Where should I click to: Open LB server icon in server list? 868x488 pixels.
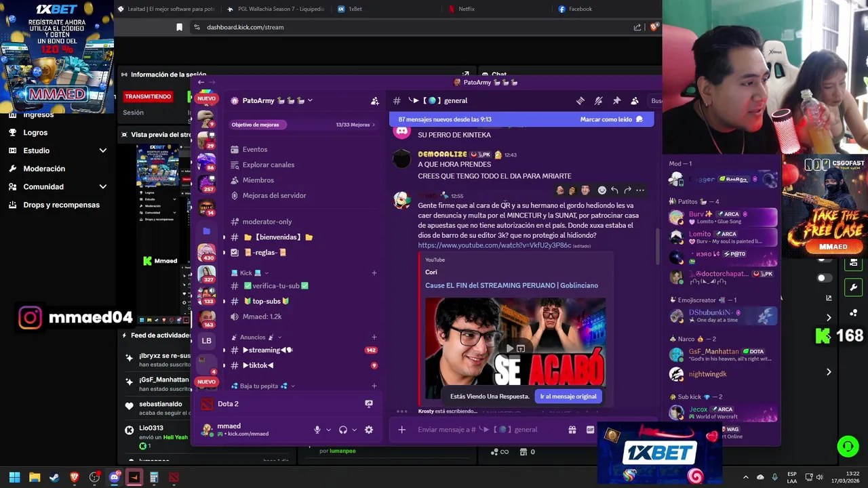tap(207, 340)
